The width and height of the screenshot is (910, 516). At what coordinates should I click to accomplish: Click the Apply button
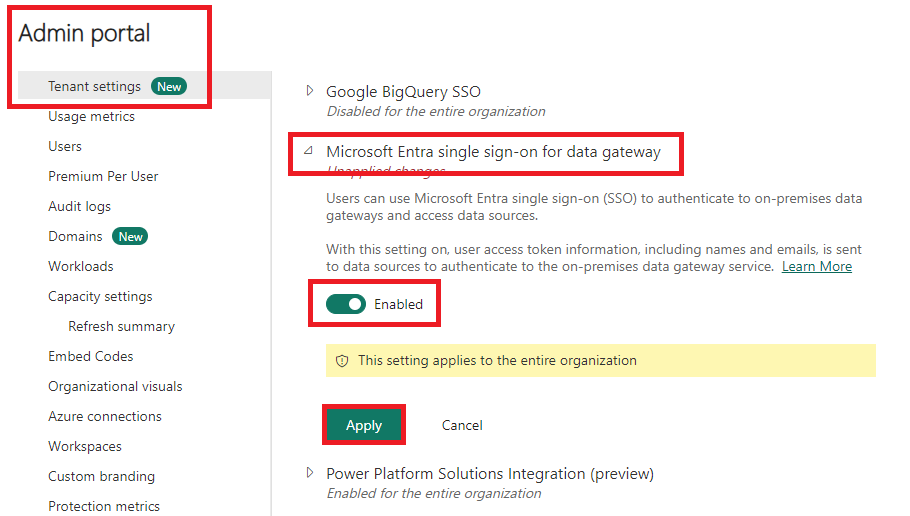(x=364, y=425)
